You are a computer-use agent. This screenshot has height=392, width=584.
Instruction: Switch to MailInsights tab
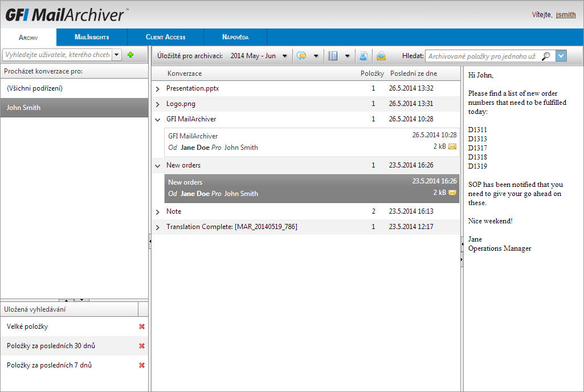coord(92,37)
